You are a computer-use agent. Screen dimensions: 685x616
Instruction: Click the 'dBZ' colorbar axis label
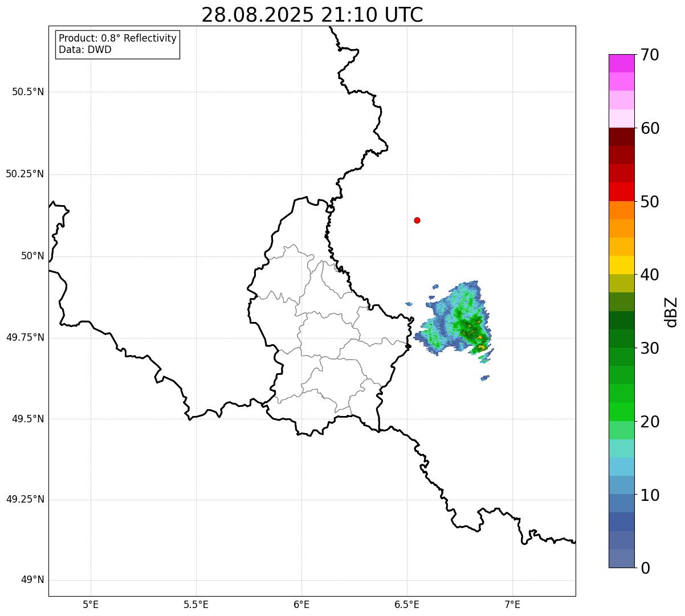(671, 312)
